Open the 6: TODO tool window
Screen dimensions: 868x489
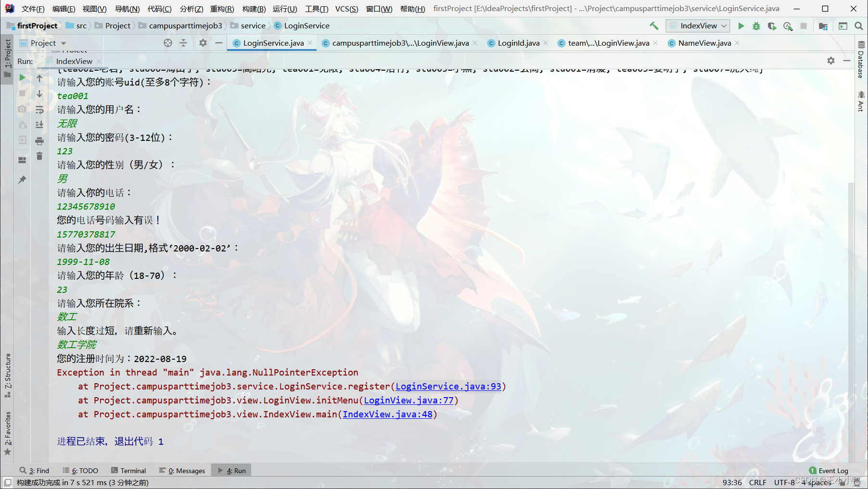(x=80, y=471)
